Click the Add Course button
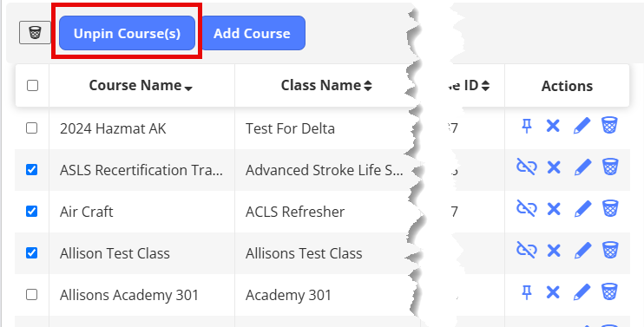 pos(252,33)
